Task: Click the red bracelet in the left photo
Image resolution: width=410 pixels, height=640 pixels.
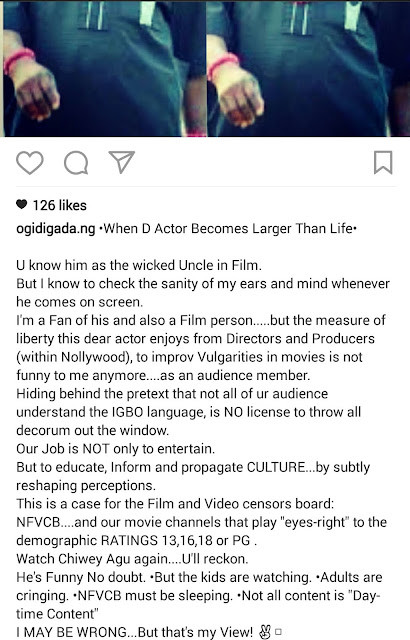Action: tap(19, 60)
